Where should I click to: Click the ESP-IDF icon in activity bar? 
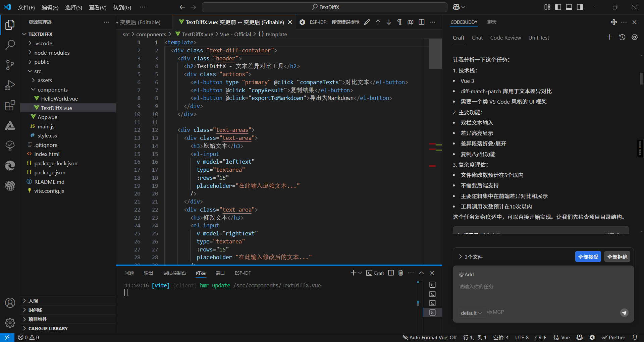[10, 185]
